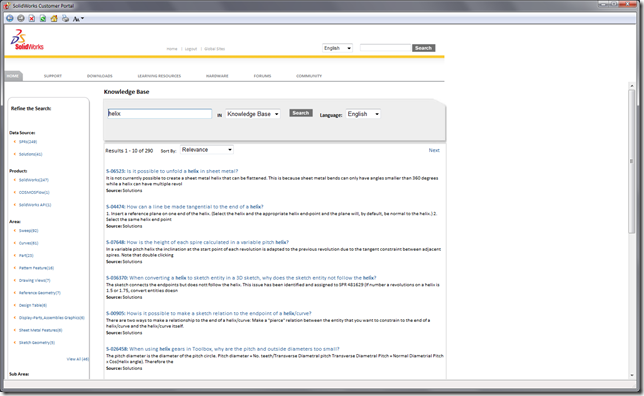Filter by SolidWorks API(1) product
Image resolution: width=644 pixels, height=396 pixels.
pos(35,205)
